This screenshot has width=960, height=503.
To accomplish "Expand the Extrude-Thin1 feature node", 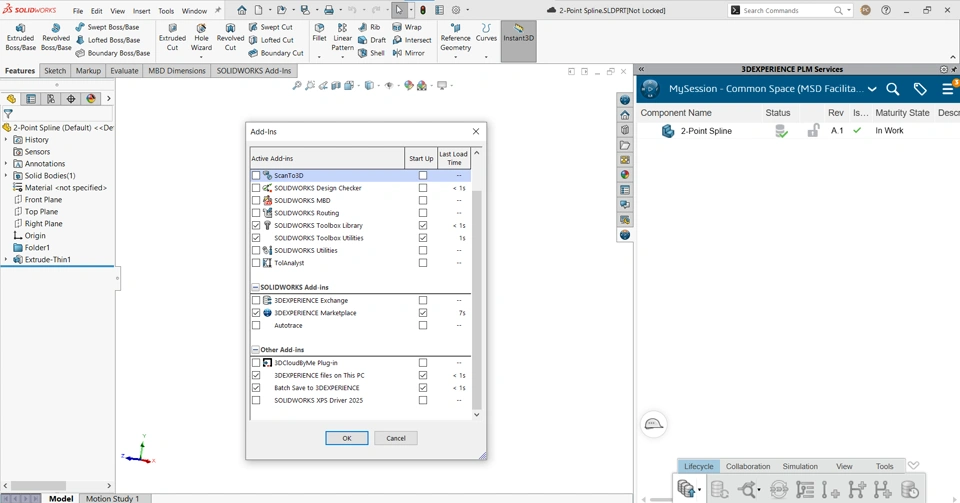I will (x=6, y=259).
